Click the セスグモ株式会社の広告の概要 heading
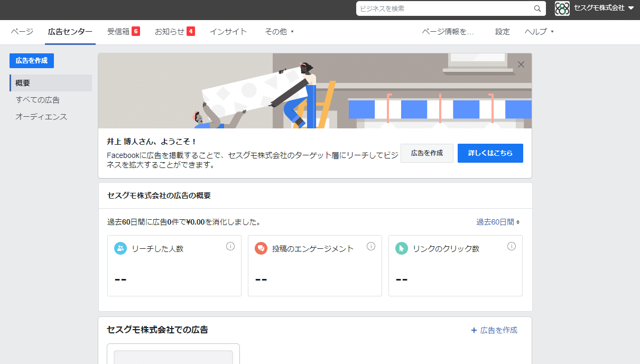Viewport: 640px width, 364px height. [159, 195]
